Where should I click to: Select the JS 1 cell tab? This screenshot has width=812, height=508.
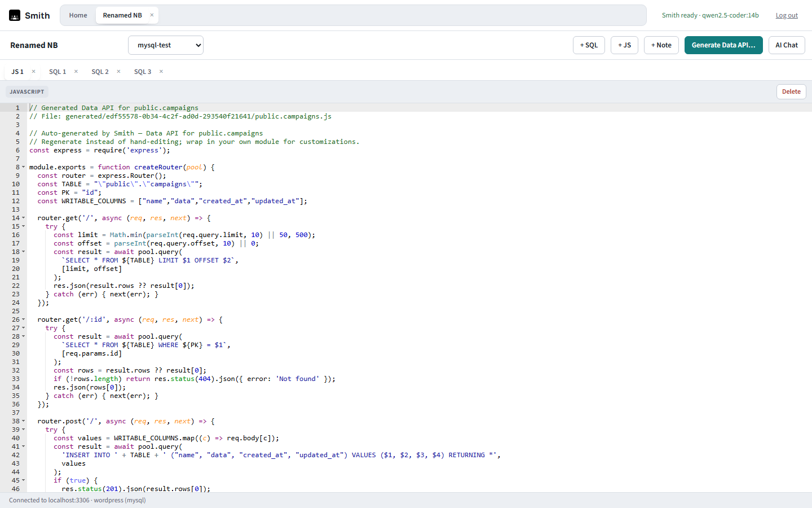point(17,72)
